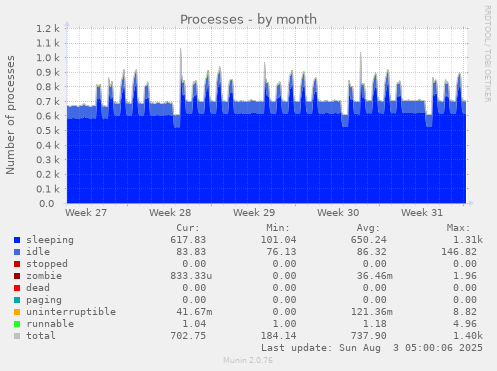Click the idle legend color swatch

tap(17, 252)
